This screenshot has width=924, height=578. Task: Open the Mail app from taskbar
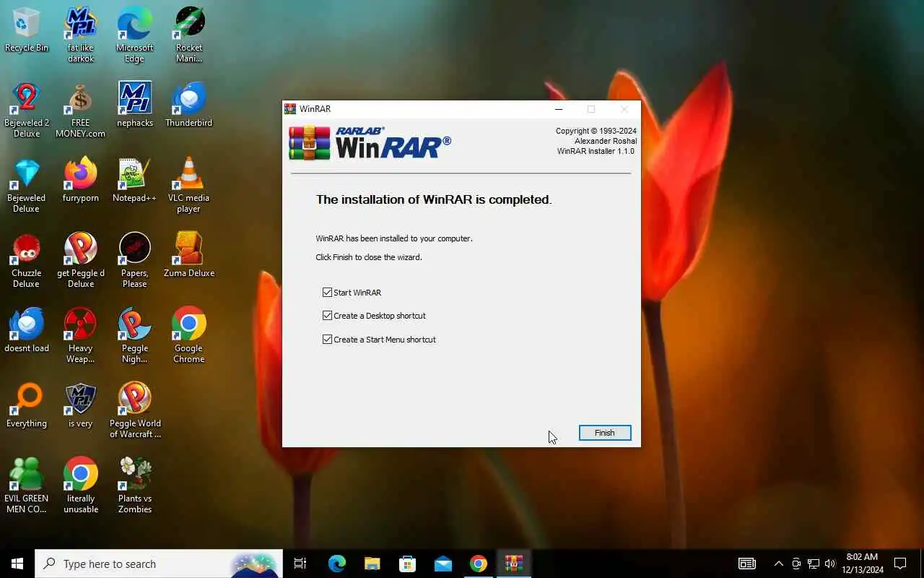click(x=443, y=564)
